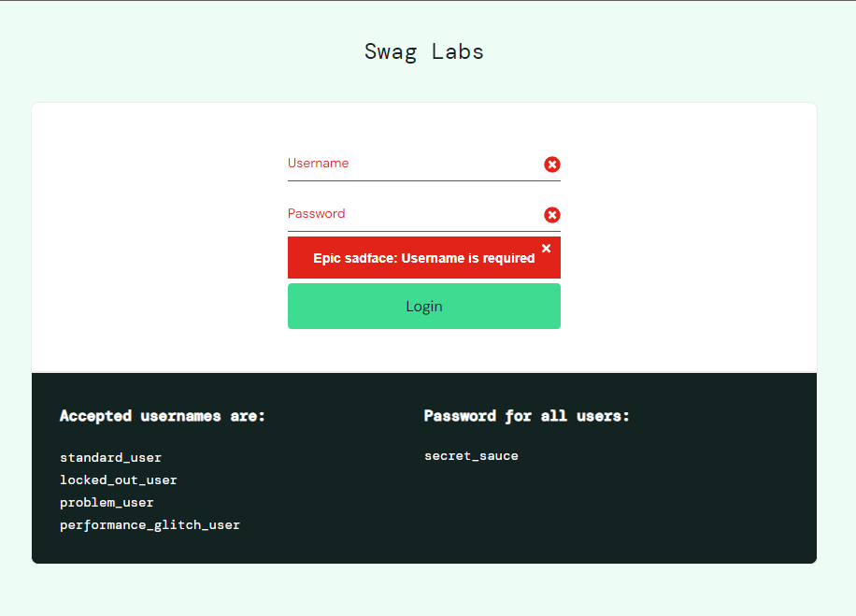Click the word "Epic" in the error banner
Viewport: 856px width, 616px height.
pyautogui.click(x=327, y=258)
